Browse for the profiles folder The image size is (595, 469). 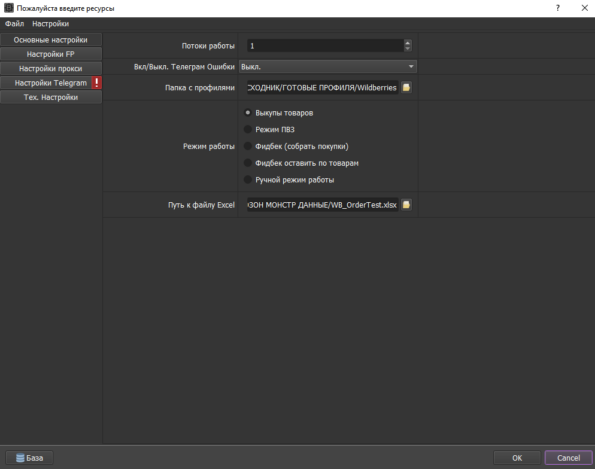(406, 88)
